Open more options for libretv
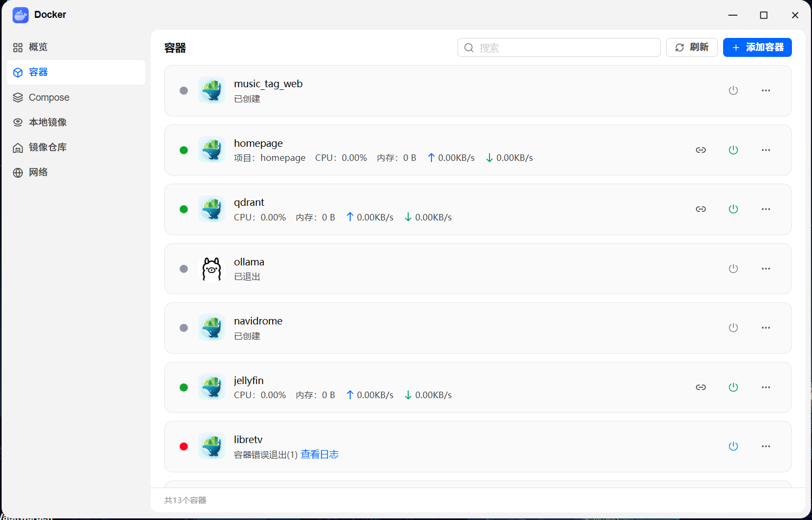This screenshot has height=520, width=812. pos(766,446)
